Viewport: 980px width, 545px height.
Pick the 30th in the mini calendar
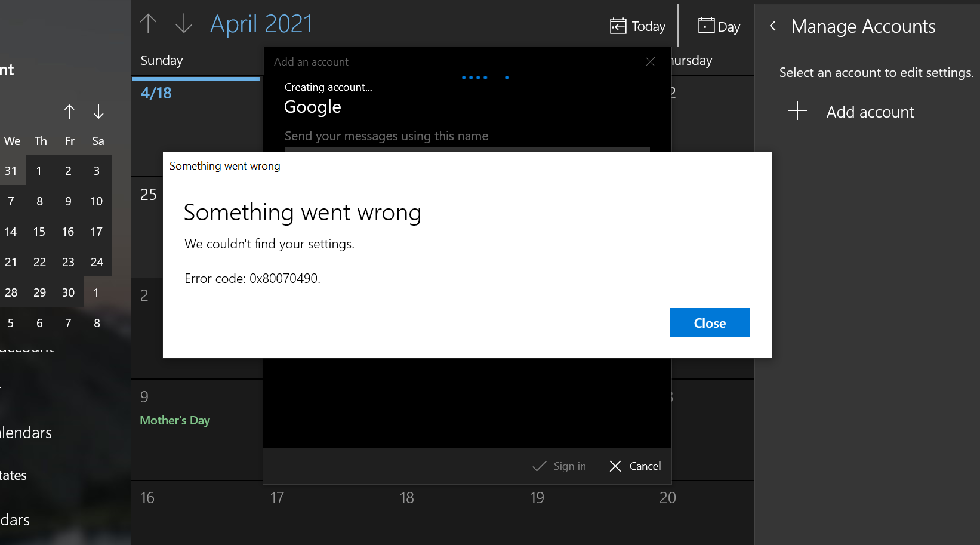coord(68,292)
